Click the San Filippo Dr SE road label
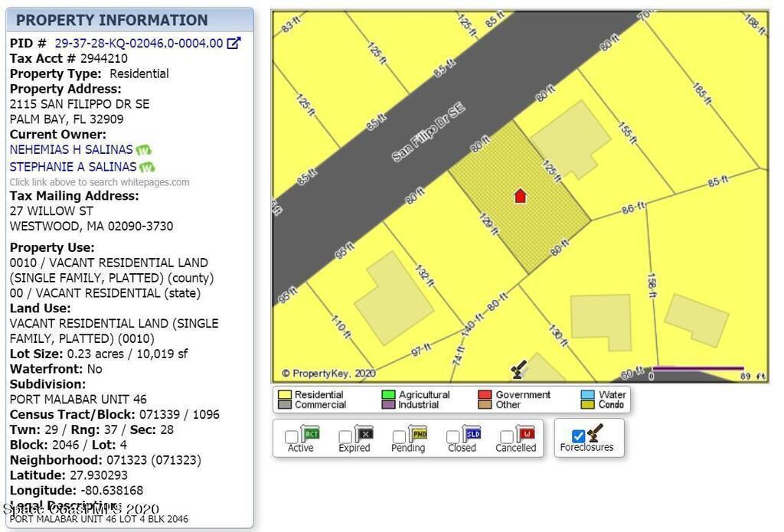This screenshot has width=784, height=532. [429, 134]
